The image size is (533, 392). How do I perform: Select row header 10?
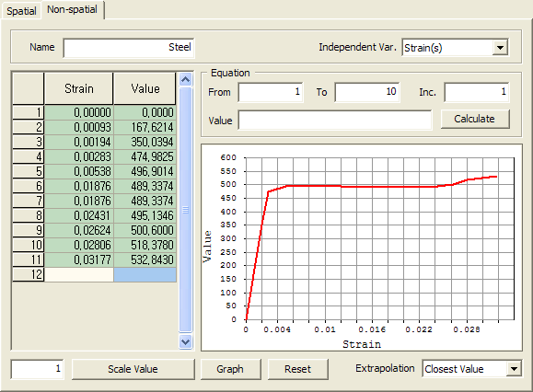[29, 245]
